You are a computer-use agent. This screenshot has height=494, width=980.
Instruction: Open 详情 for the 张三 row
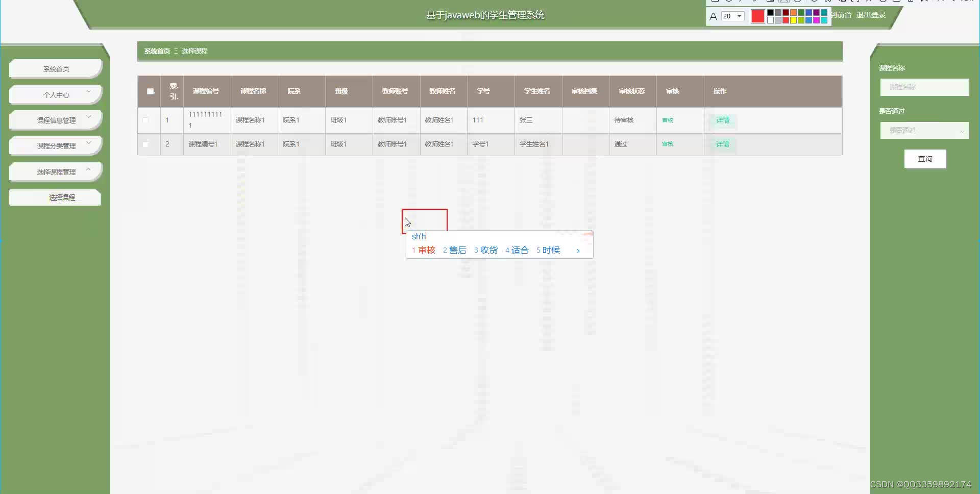[x=722, y=120]
